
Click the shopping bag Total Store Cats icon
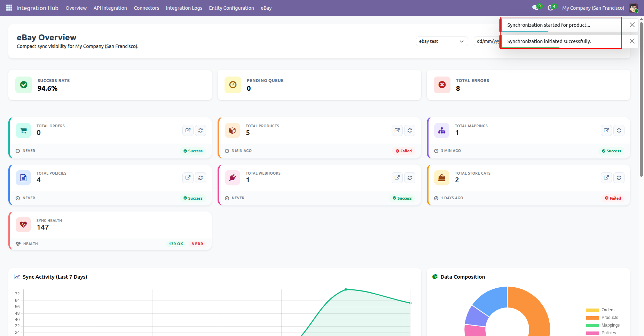442,178
